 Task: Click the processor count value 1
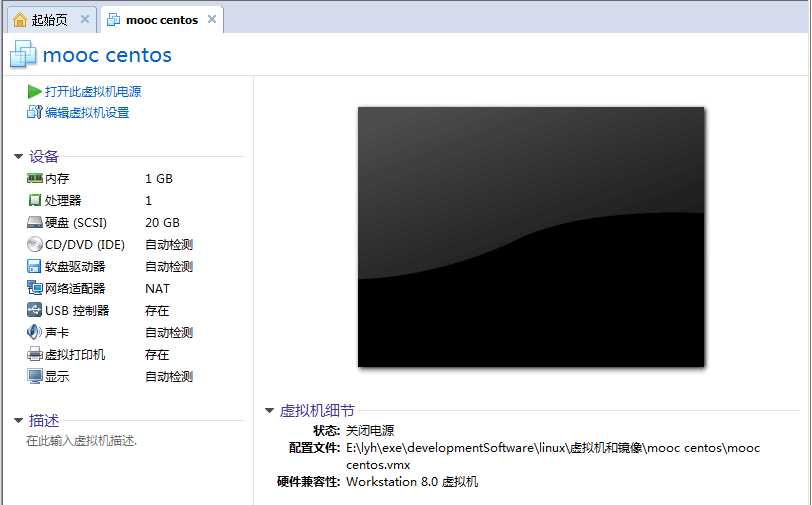pyautogui.click(x=149, y=200)
